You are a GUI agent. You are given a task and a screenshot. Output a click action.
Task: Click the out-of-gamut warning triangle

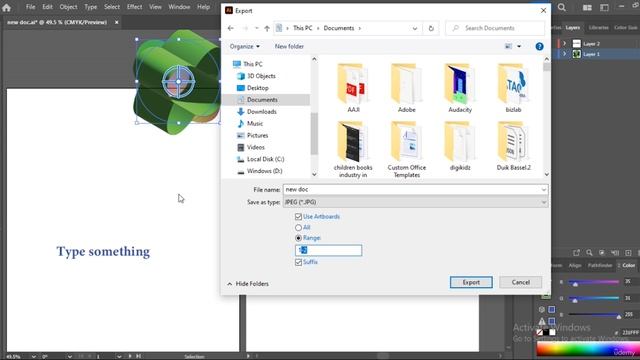tap(542, 322)
